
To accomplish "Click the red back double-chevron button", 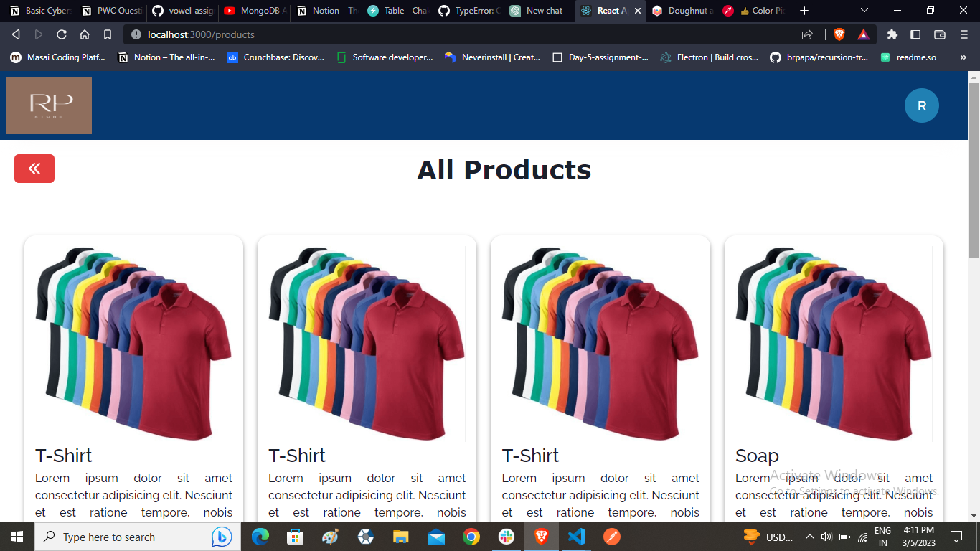I will click(34, 169).
